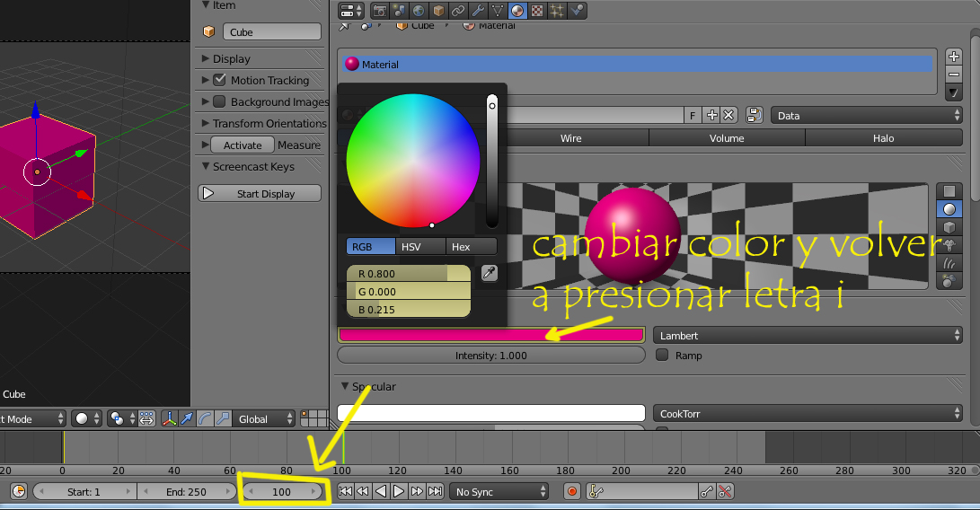This screenshot has width=980, height=510.
Task: Enable the Motion Tracking checkbox
Action: [x=219, y=80]
